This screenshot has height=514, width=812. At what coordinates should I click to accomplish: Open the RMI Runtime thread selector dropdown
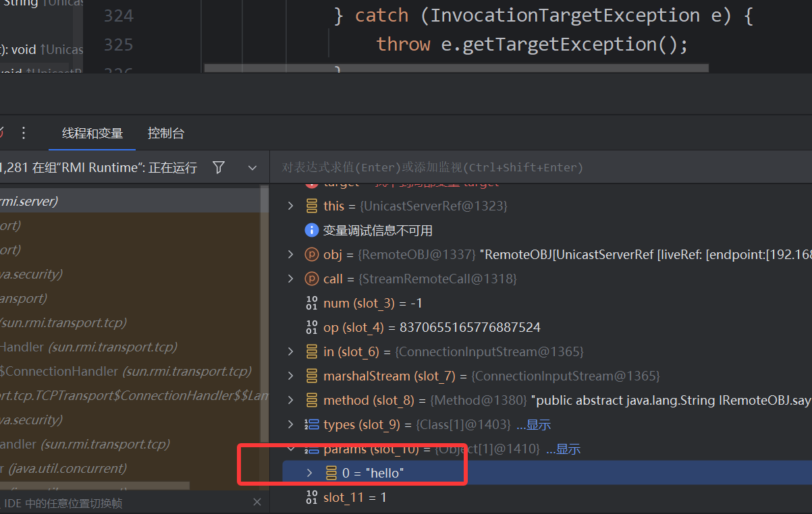(252, 168)
